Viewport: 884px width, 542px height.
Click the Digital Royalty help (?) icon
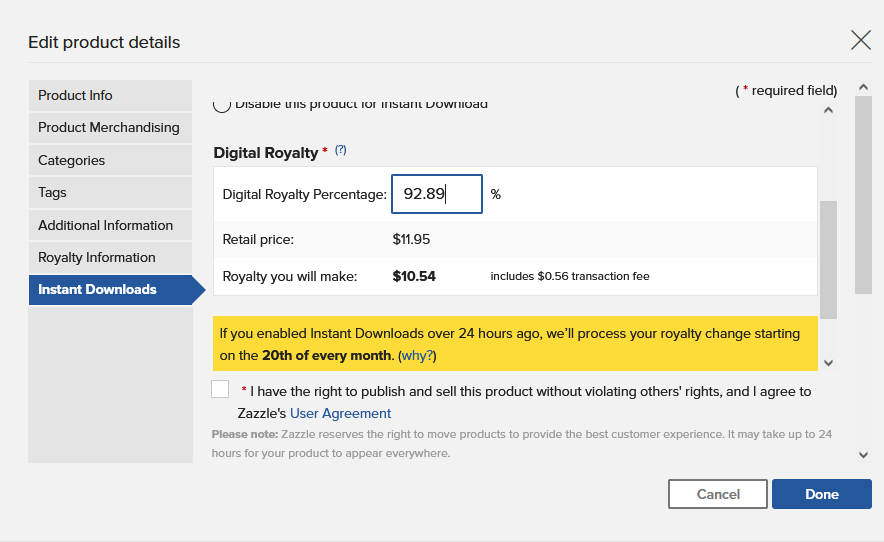click(340, 150)
